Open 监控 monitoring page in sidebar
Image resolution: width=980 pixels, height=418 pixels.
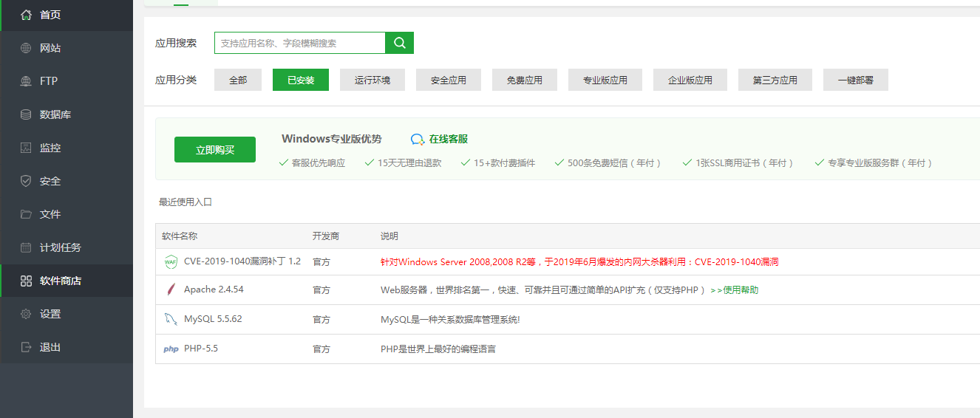coord(50,148)
